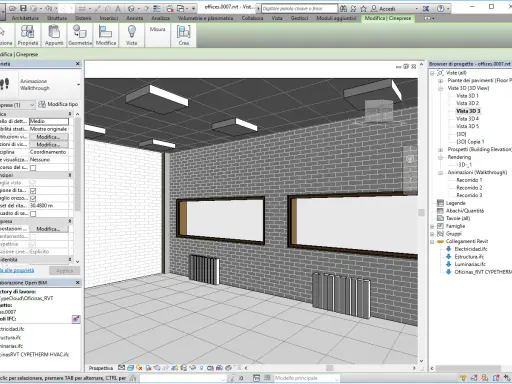Toggle the 'uadro di se...' section box checkbox
Screen dimensions: 512x384
33,214
